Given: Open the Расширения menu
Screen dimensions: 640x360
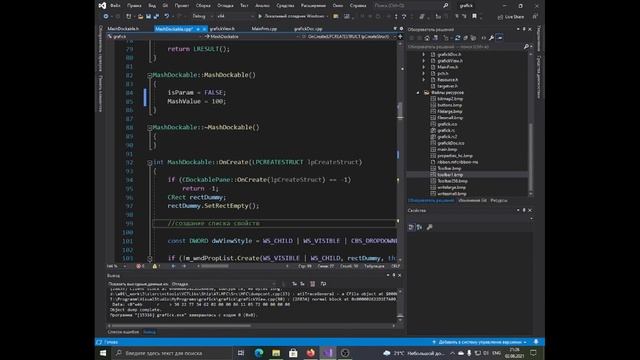Looking at the screenshot, I should pos(313,6).
